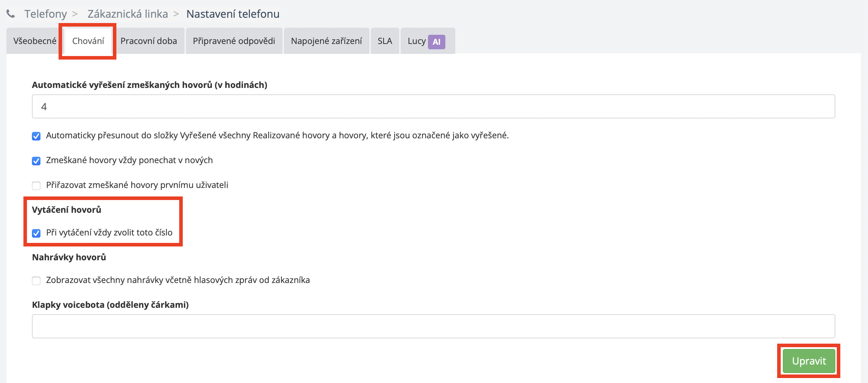The height and width of the screenshot is (383, 868).
Task: Open the Telefony breadcrumb link
Action: coord(45,14)
